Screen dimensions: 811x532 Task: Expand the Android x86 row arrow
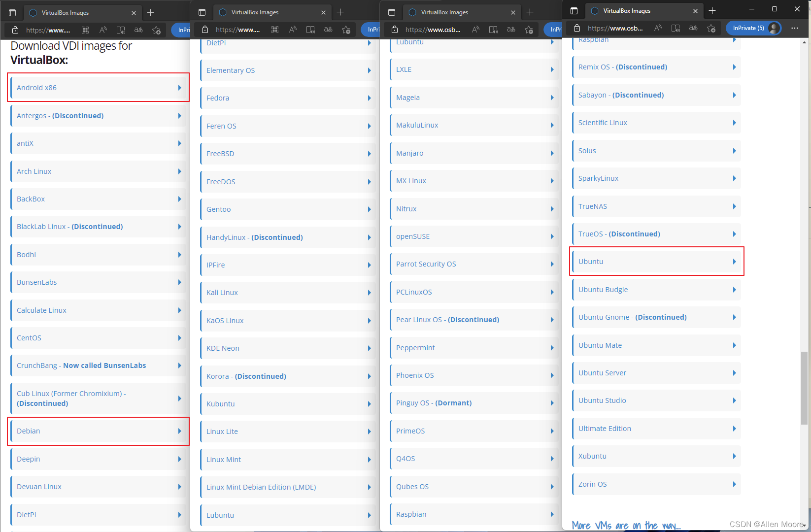click(x=179, y=88)
